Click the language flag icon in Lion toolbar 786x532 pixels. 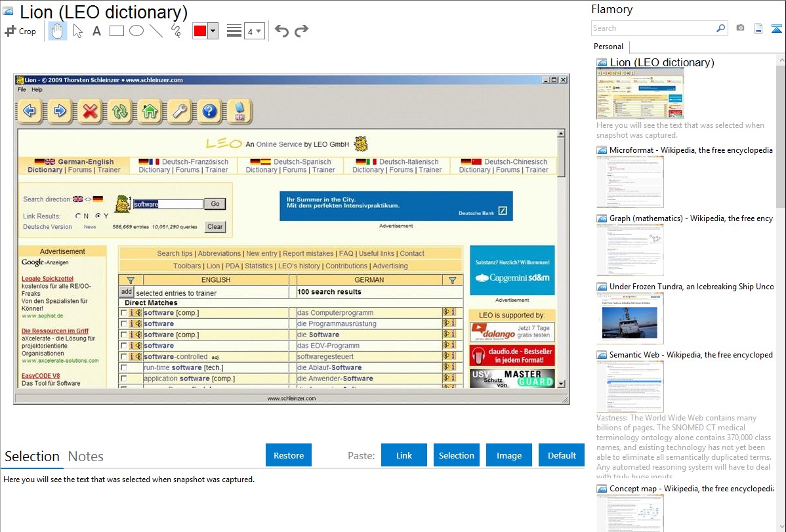tap(239, 111)
